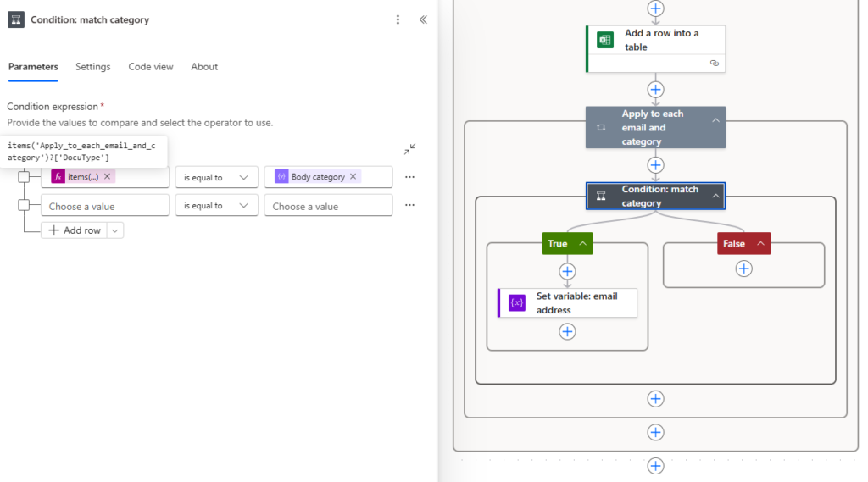
Task: Insert step below Set variable: email address
Action: tap(567, 331)
